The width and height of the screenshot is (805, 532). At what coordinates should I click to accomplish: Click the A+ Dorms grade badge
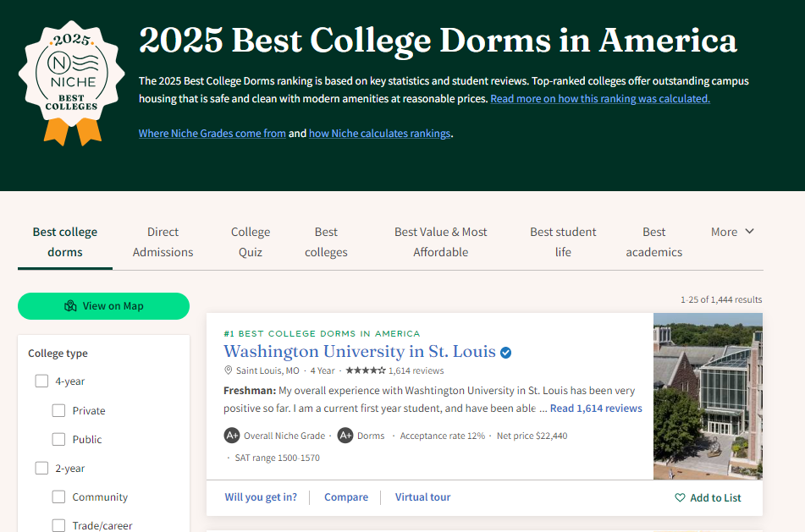point(345,436)
